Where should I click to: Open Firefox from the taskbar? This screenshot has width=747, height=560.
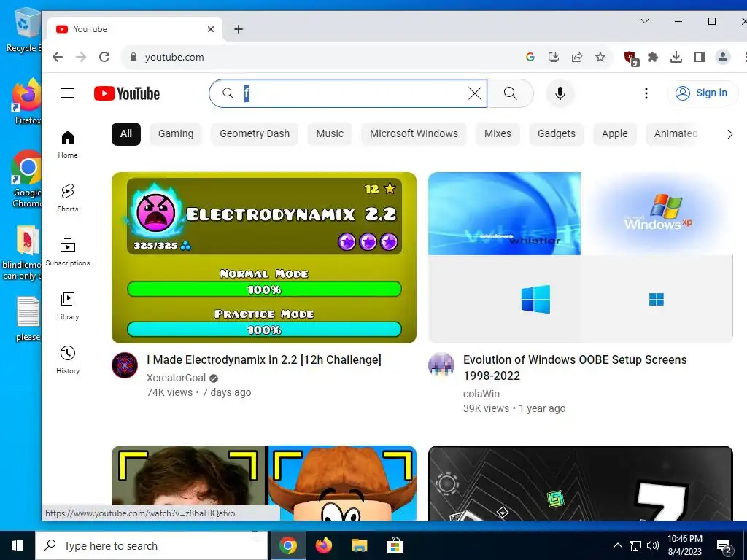tap(323, 545)
